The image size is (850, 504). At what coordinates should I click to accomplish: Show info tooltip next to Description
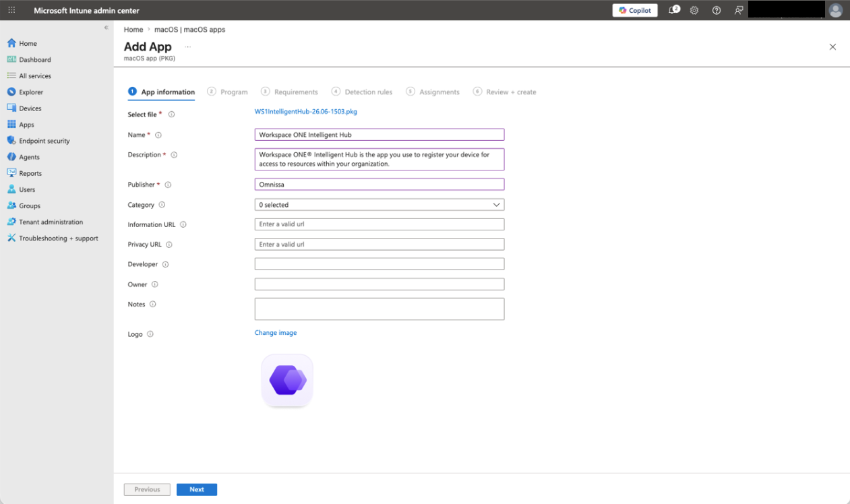pos(174,155)
